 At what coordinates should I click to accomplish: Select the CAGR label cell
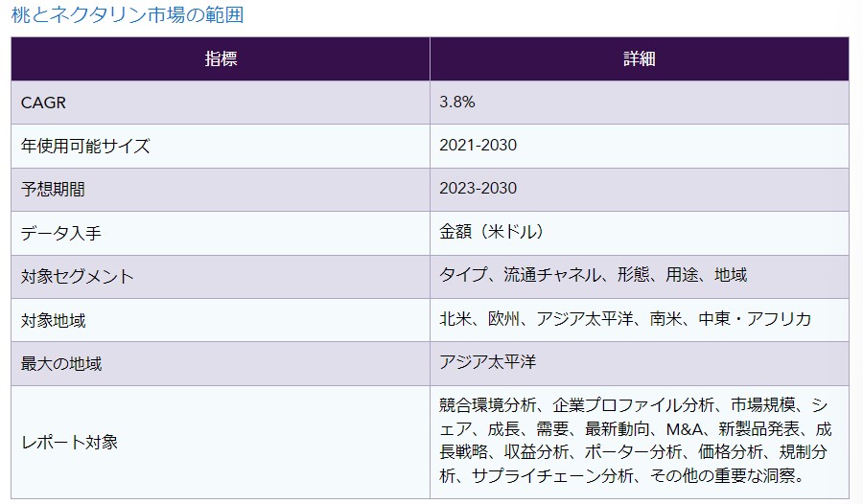coord(43,103)
